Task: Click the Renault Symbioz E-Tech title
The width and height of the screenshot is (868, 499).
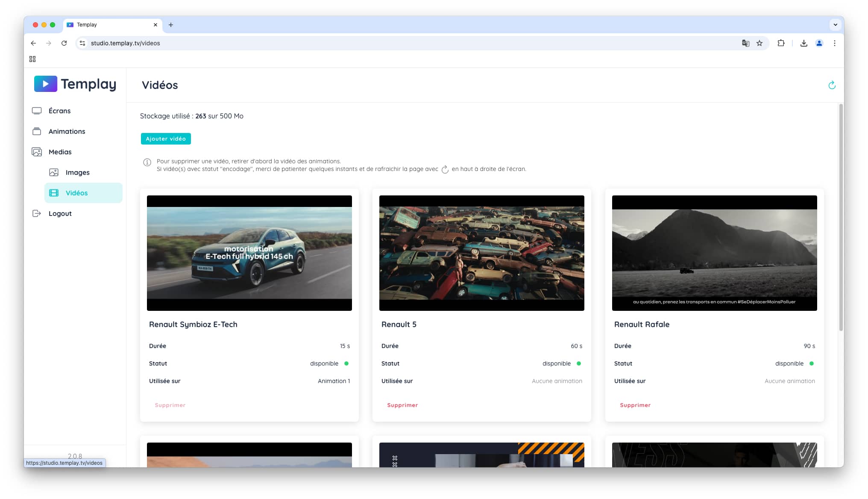Action: pyautogui.click(x=193, y=325)
